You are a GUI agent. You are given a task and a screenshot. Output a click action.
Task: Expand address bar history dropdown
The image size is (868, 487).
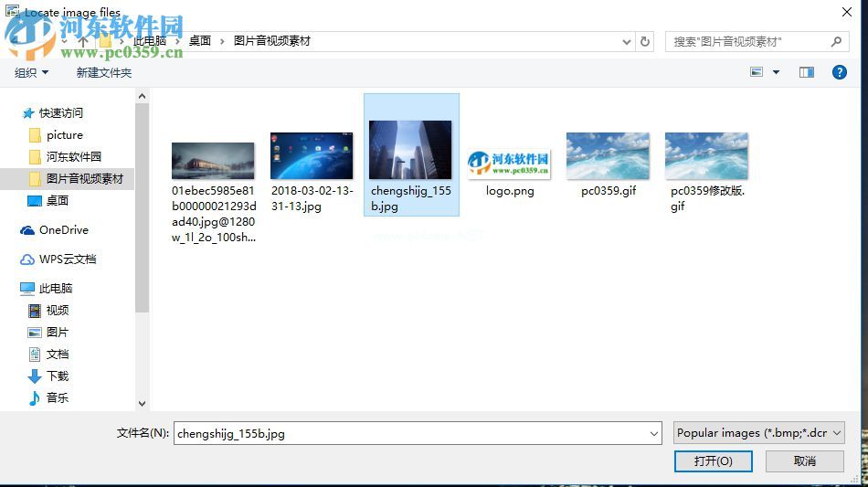[627, 41]
